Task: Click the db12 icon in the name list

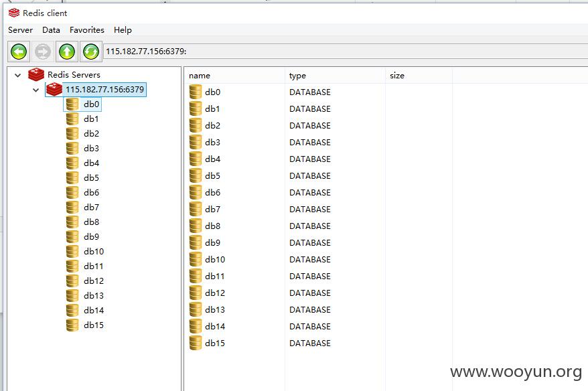Action: pos(196,293)
